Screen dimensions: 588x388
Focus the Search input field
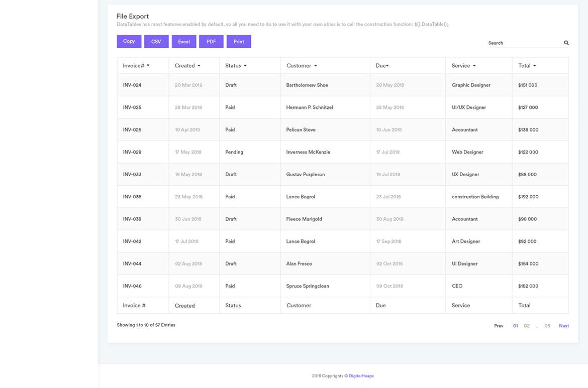point(524,43)
